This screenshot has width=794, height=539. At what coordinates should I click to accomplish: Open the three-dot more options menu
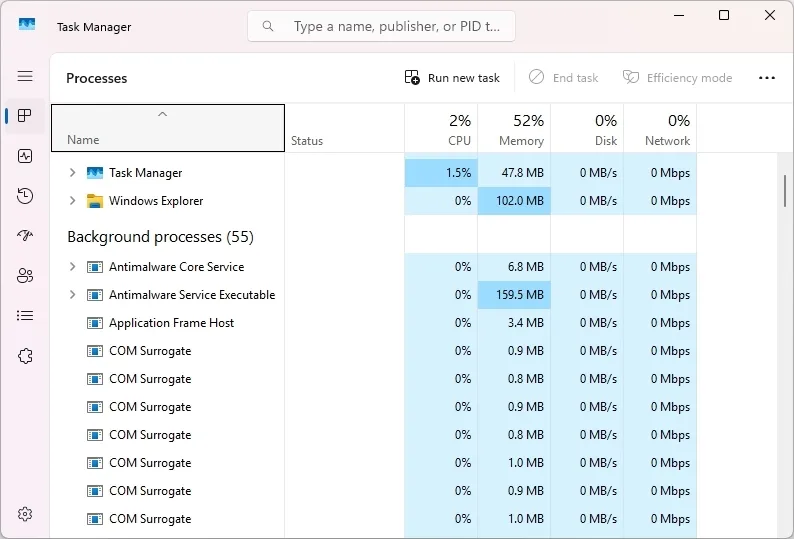[x=767, y=78]
